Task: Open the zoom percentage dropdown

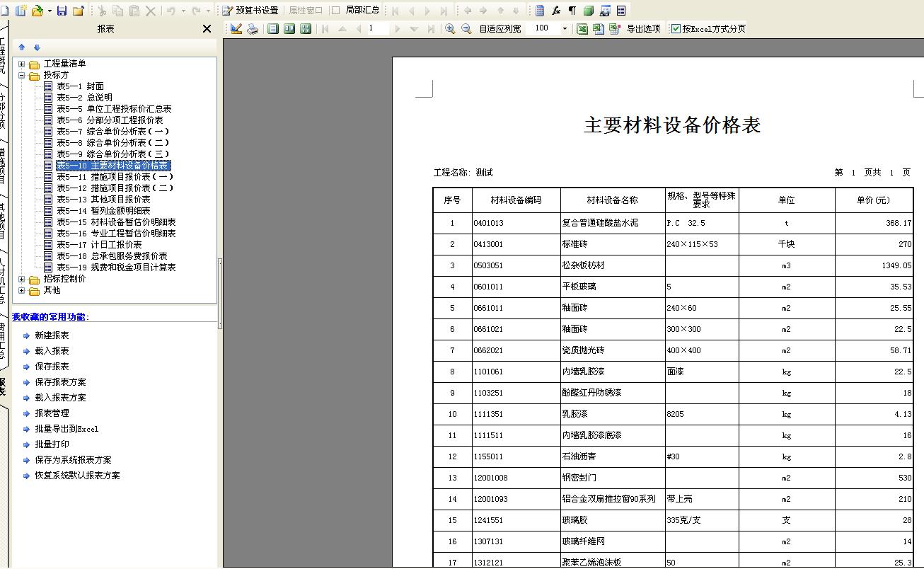Action: pos(564,28)
